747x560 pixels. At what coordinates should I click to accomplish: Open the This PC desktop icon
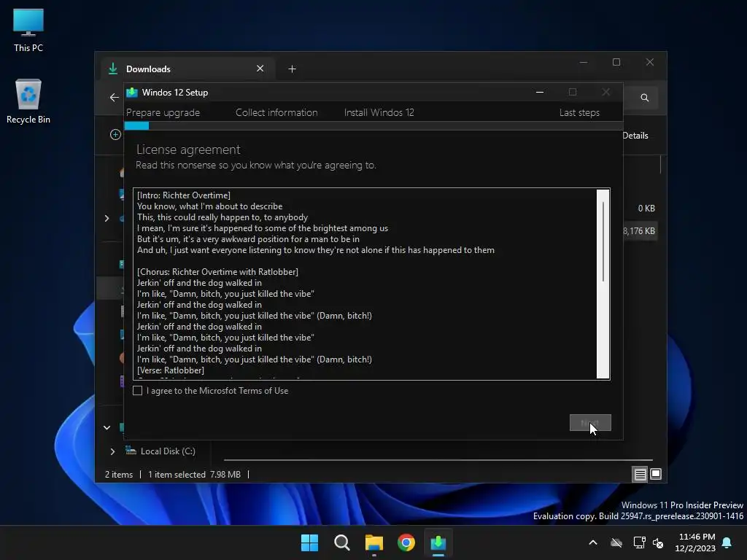pos(28,30)
